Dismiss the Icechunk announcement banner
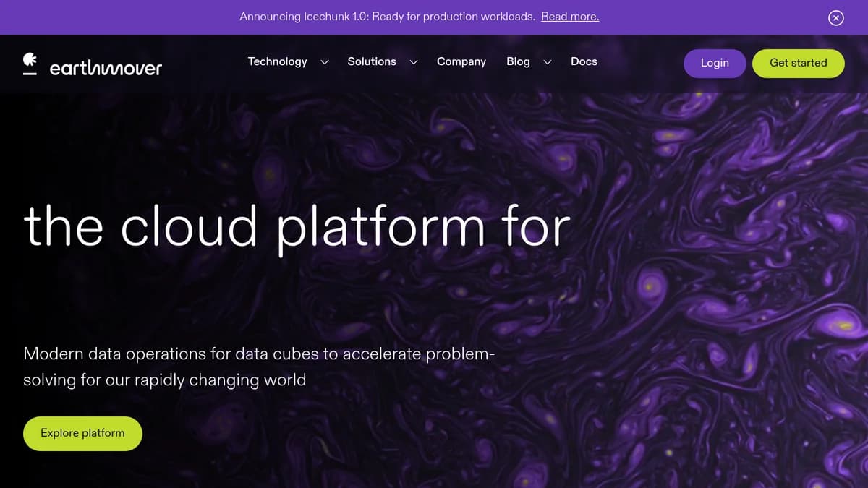This screenshot has width=868, height=488. point(836,17)
